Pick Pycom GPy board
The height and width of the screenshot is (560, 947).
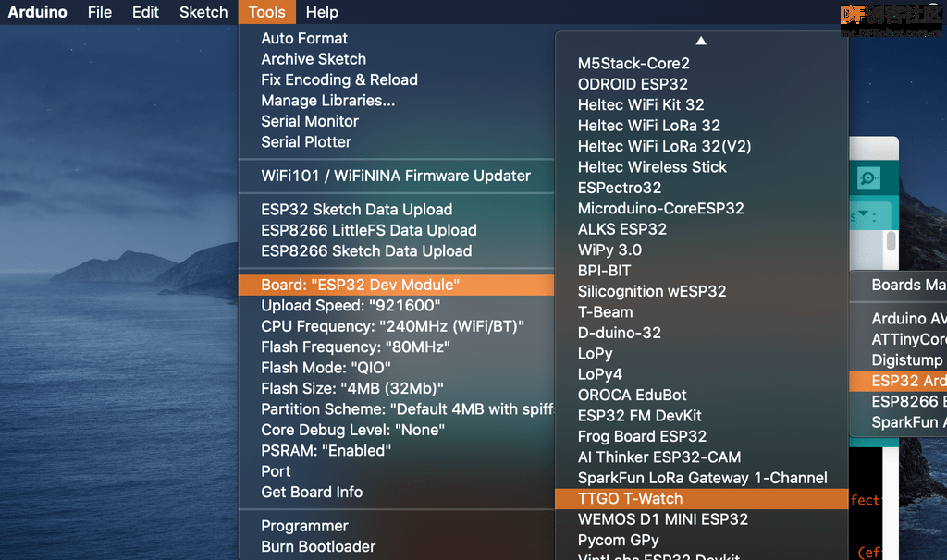(x=702, y=540)
